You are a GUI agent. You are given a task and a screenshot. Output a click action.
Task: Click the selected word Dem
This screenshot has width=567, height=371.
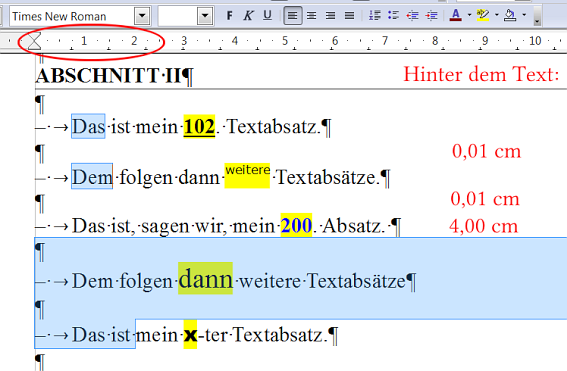(x=92, y=177)
